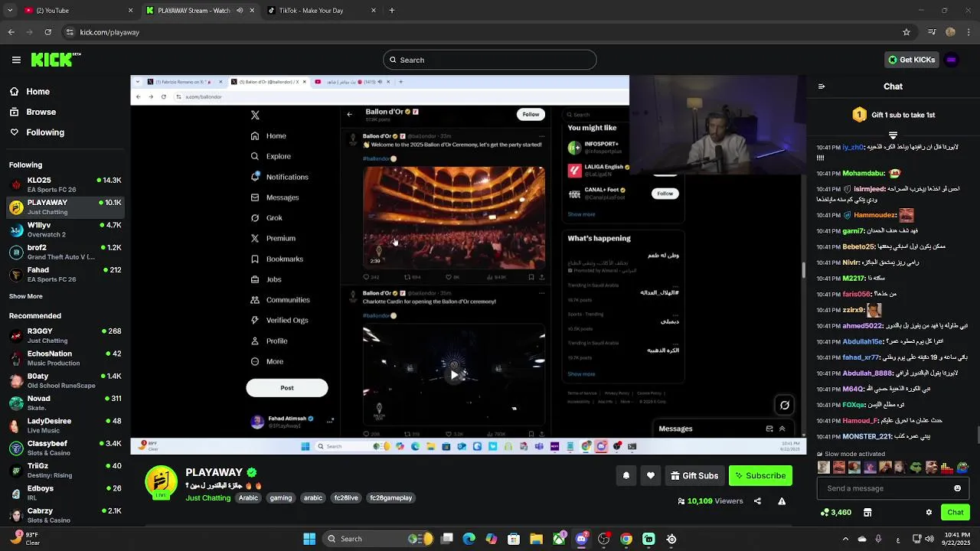Click the PLAYAWAY channel avatar with LIVE badge
Image resolution: width=980 pixels, height=551 pixels.
click(x=161, y=481)
